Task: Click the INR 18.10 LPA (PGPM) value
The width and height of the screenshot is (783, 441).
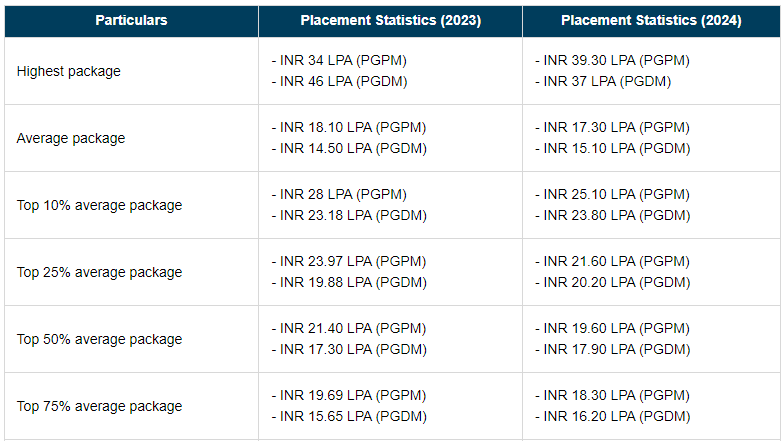Action: 349,127
